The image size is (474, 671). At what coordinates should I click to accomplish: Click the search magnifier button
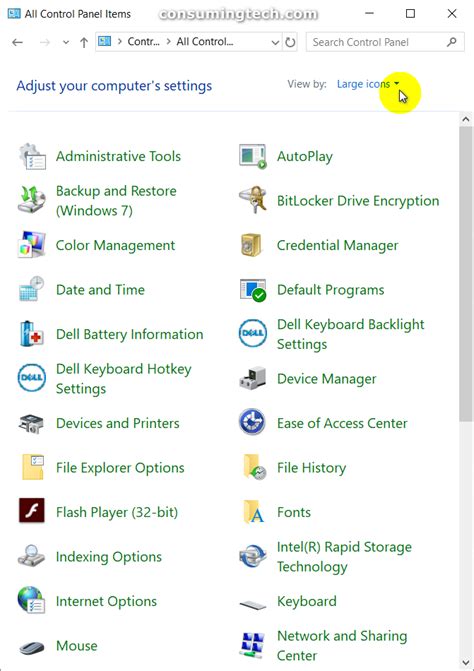pos(452,42)
